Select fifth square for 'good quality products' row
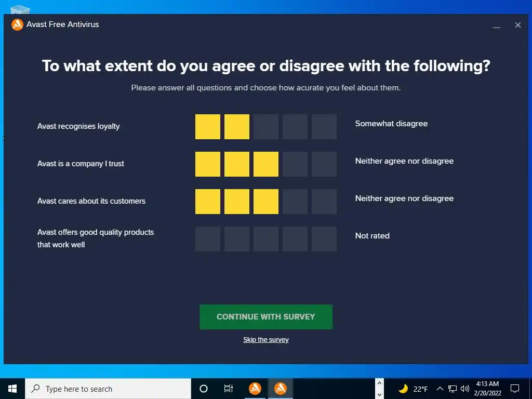 point(324,239)
